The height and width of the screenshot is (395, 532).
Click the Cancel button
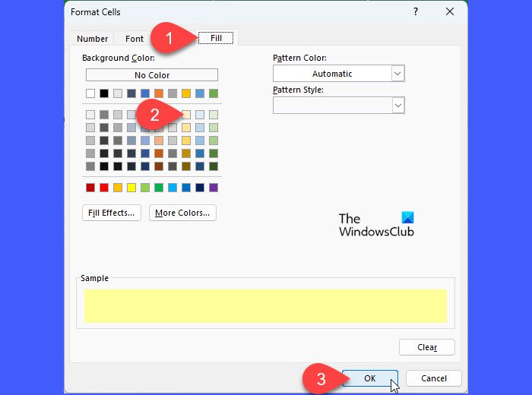pos(434,378)
